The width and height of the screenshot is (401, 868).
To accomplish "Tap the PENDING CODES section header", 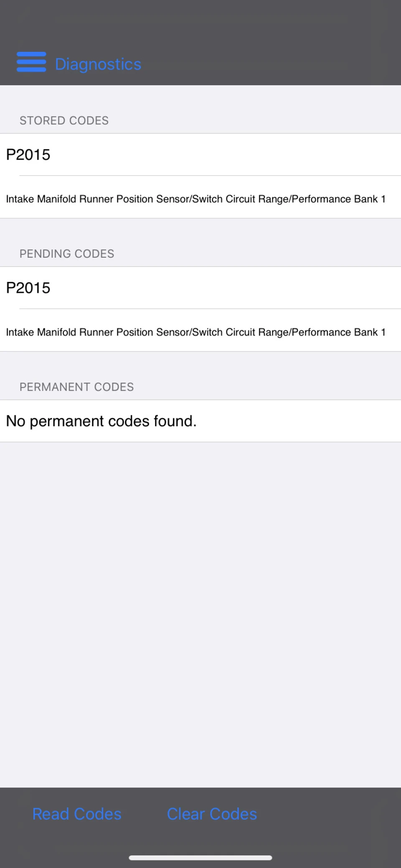I will click(x=67, y=254).
